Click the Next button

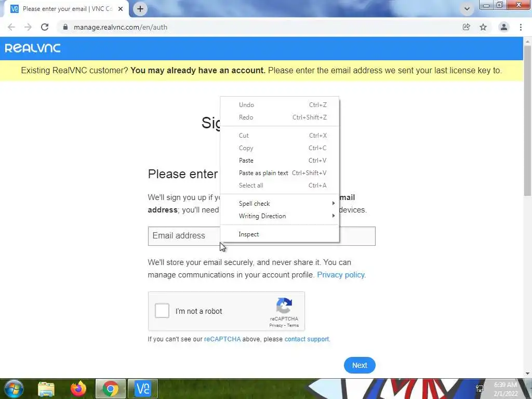(x=360, y=365)
